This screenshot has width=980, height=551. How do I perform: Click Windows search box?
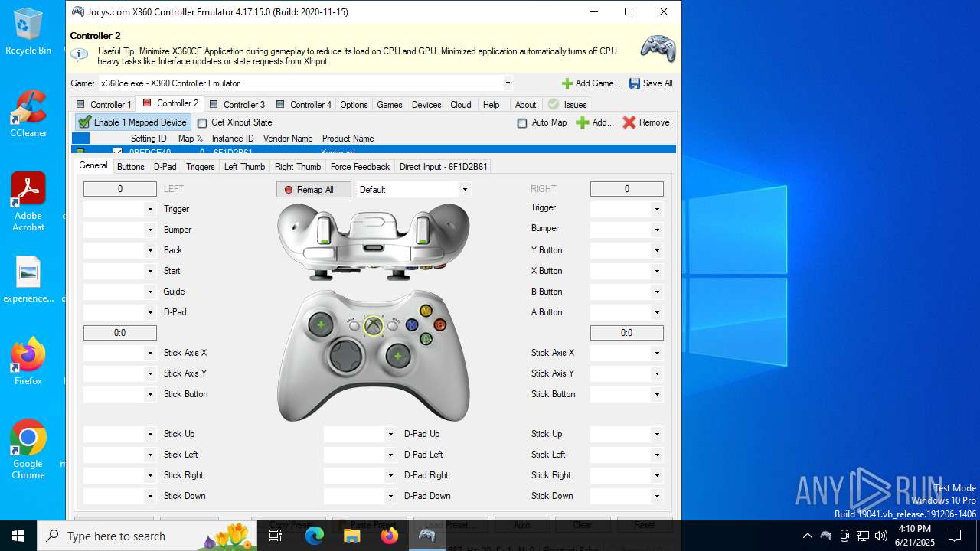click(x=147, y=536)
